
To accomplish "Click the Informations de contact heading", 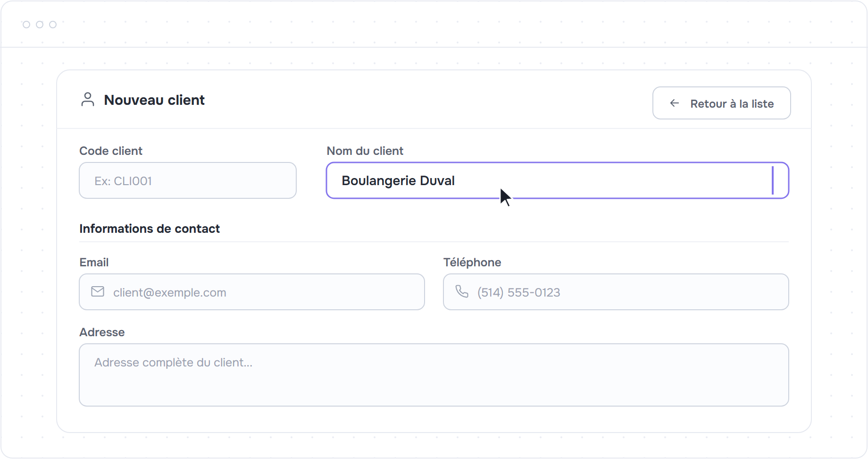I will click(150, 229).
